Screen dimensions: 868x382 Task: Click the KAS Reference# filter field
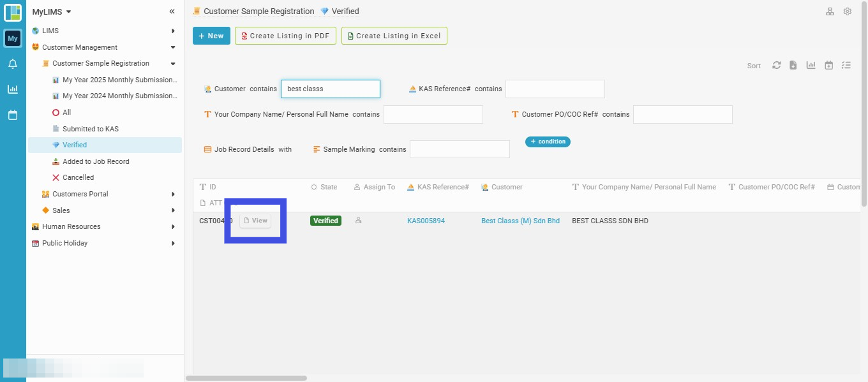coord(555,89)
